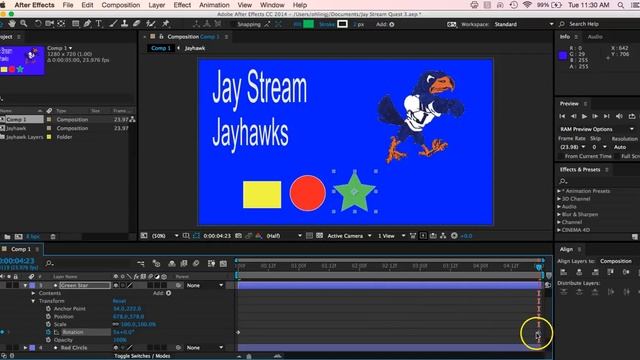
Task: Switch to the Audio panel tab
Action: click(x=595, y=37)
